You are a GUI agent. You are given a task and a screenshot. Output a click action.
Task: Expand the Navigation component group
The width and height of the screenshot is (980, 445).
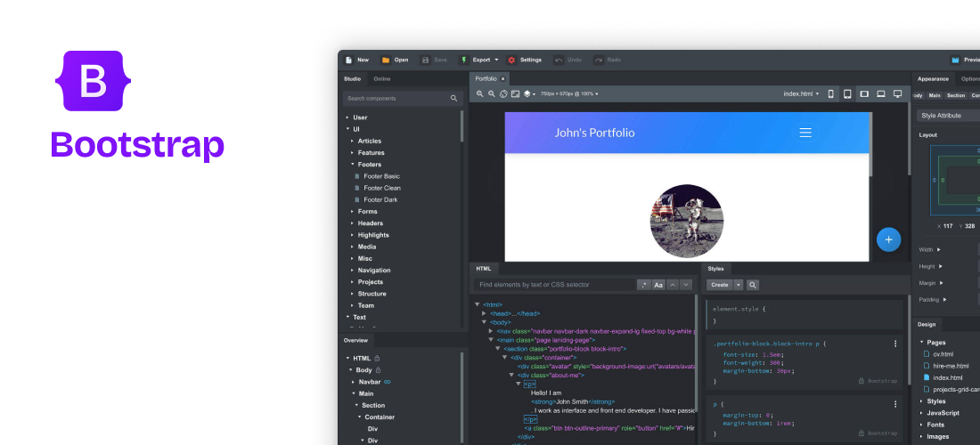[353, 271]
